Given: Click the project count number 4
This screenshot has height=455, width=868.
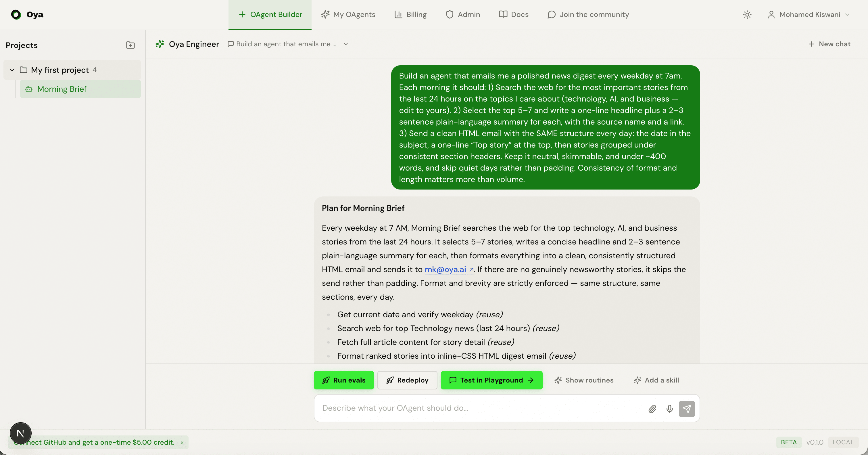Looking at the screenshot, I should 94,70.
